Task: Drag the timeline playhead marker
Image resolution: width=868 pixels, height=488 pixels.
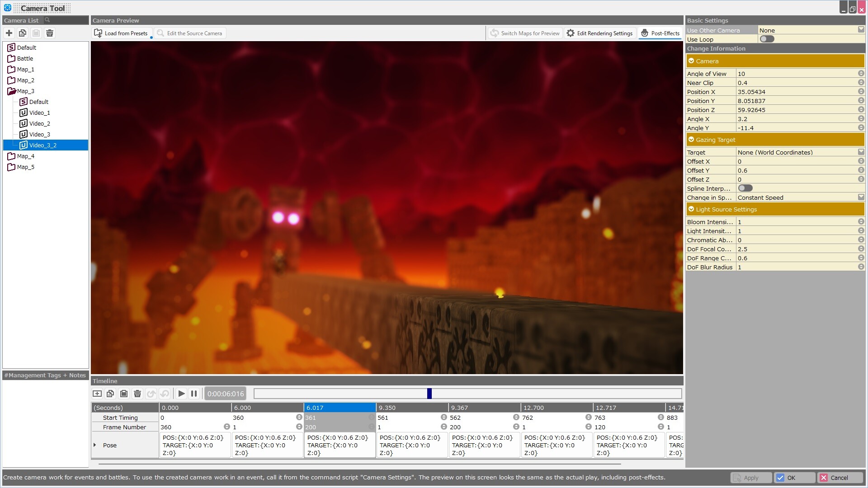Action: coord(429,393)
